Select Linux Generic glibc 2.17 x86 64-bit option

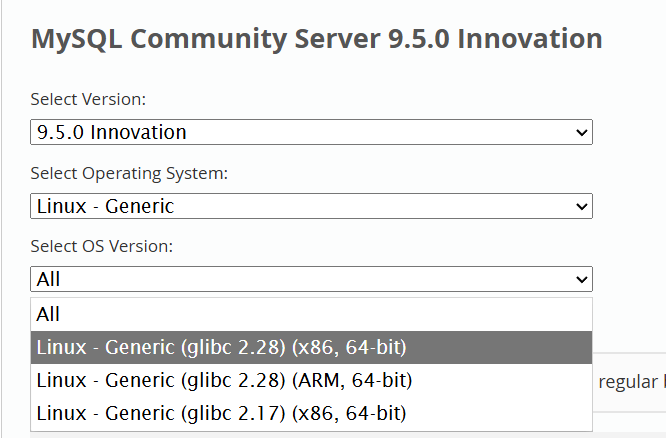point(221,412)
